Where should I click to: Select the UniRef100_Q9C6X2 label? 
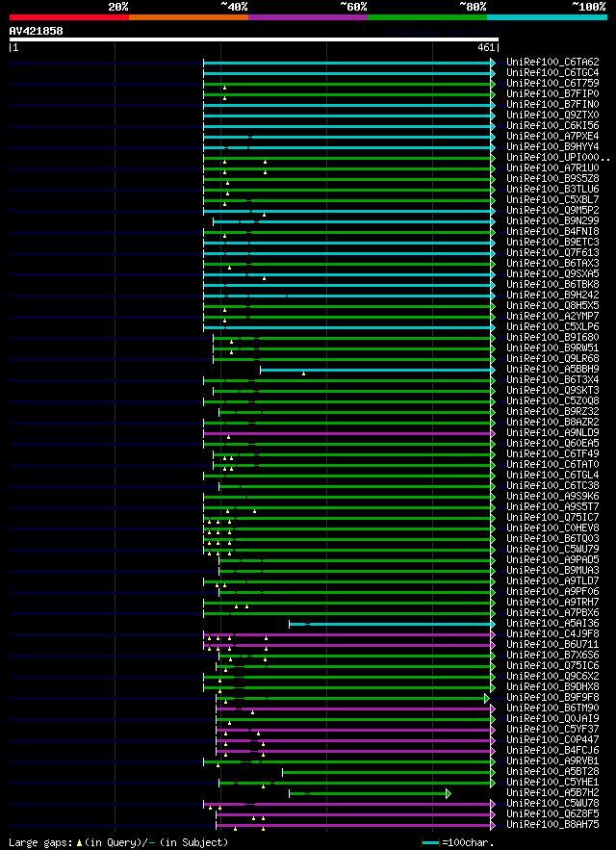click(x=552, y=677)
